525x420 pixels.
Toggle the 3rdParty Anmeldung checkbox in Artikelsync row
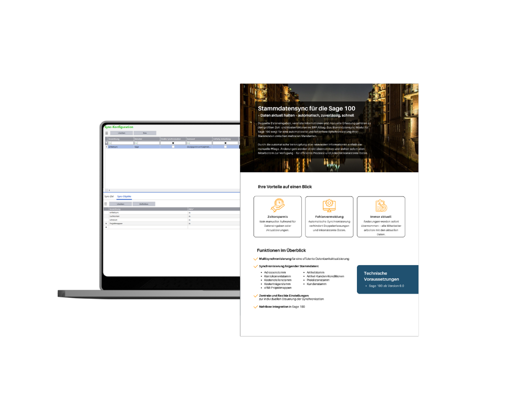pyautogui.click(x=225, y=147)
